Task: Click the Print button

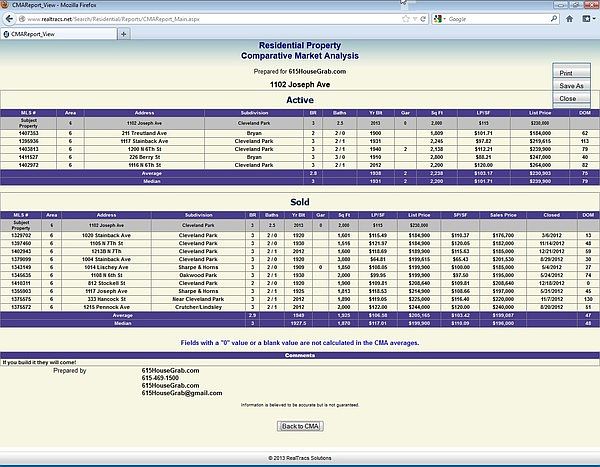Action: point(566,73)
